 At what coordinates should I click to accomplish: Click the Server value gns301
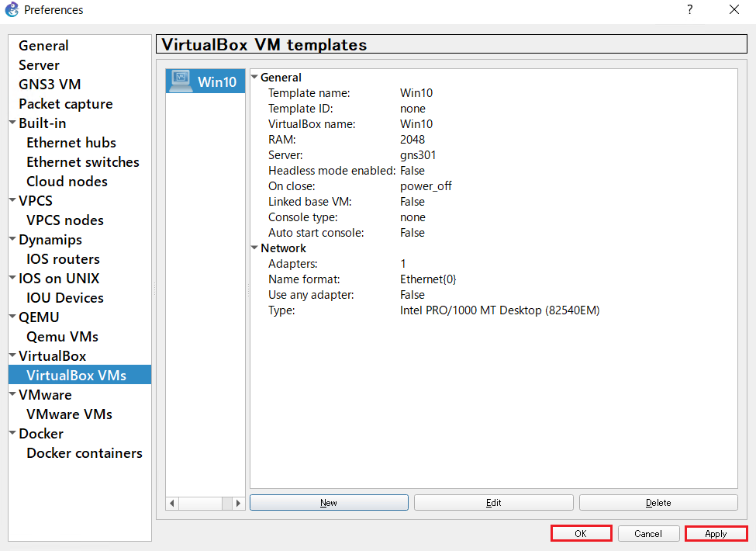pos(418,155)
